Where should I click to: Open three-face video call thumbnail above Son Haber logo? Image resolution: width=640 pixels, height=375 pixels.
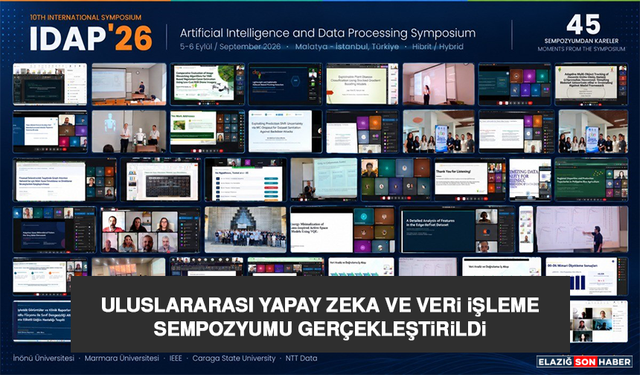point(599,322)
